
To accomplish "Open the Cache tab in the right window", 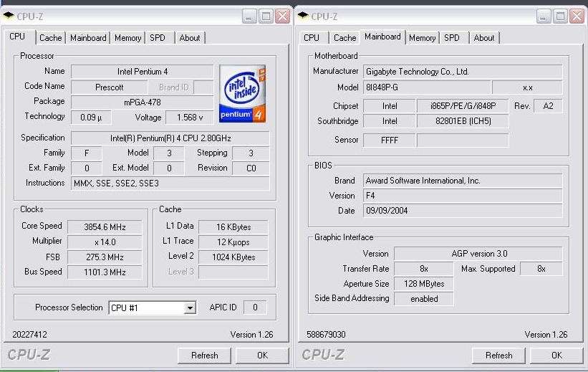I will click(344, 38).
